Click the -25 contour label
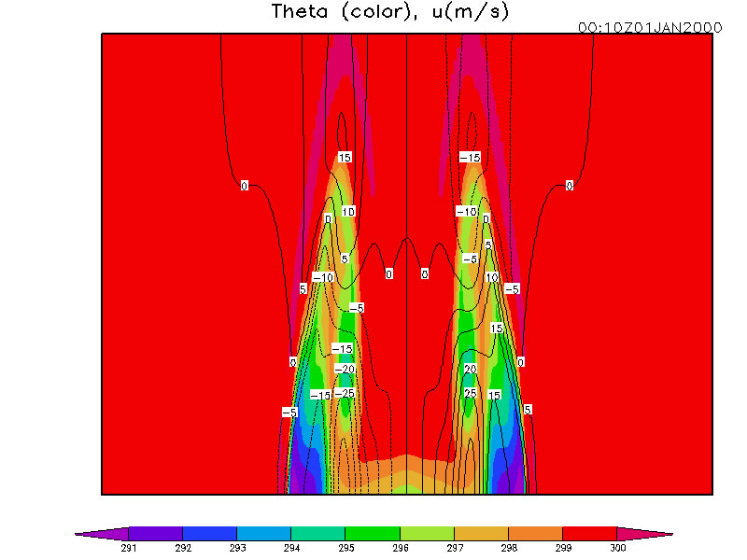This screenshot has height=560, width=747. click(345, 393)
